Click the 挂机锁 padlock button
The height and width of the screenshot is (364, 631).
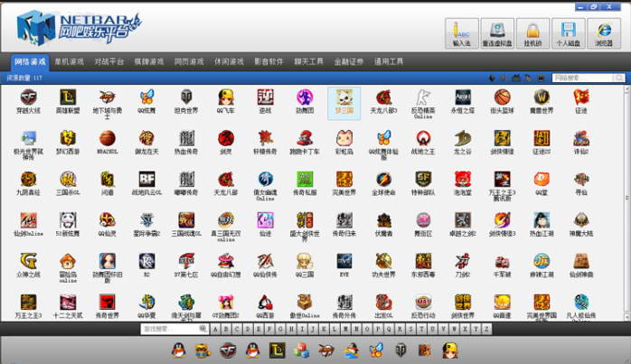[532, 33]
